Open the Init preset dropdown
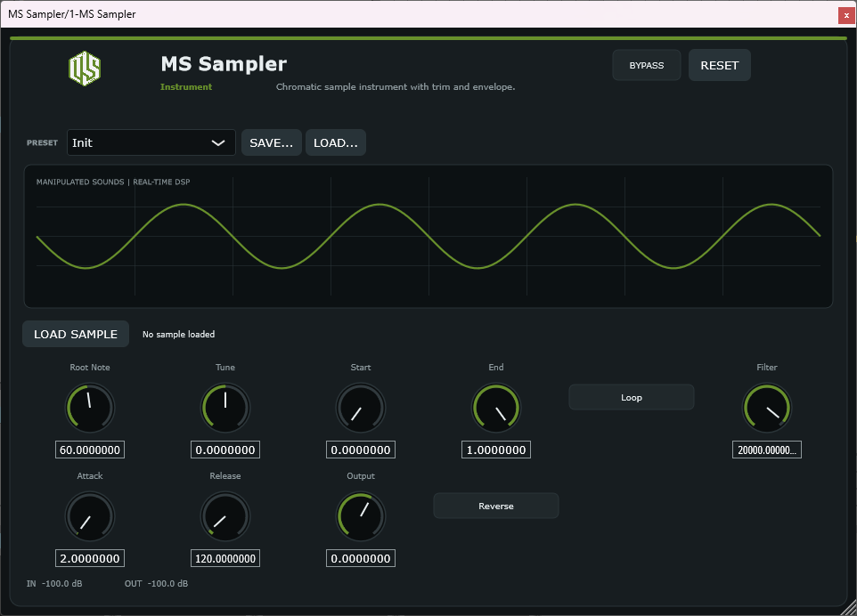 pyautogui.click(x=151, y=142)
